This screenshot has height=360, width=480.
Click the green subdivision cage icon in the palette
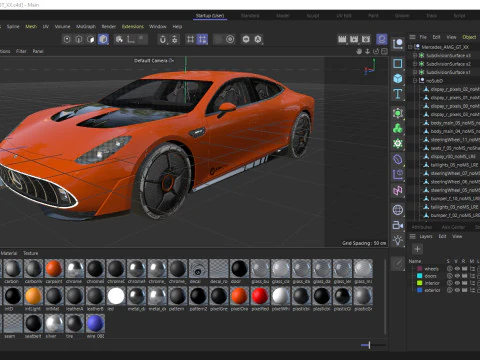398,113
